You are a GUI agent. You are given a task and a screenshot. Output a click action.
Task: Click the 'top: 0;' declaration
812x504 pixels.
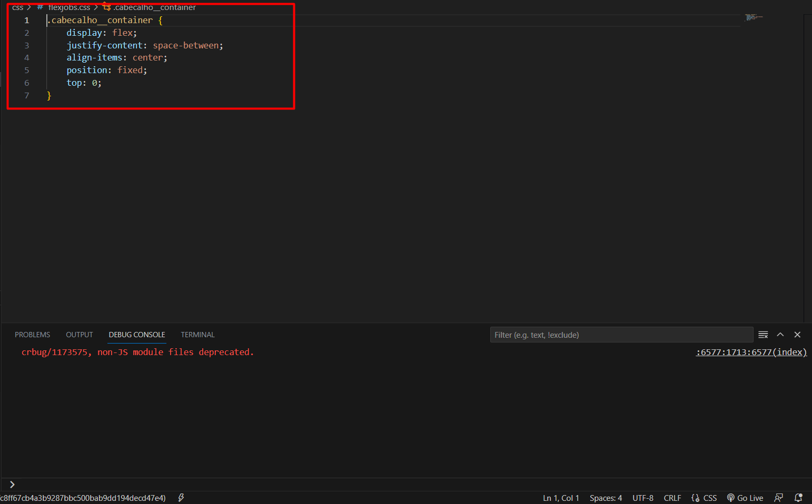coord(84,83)
